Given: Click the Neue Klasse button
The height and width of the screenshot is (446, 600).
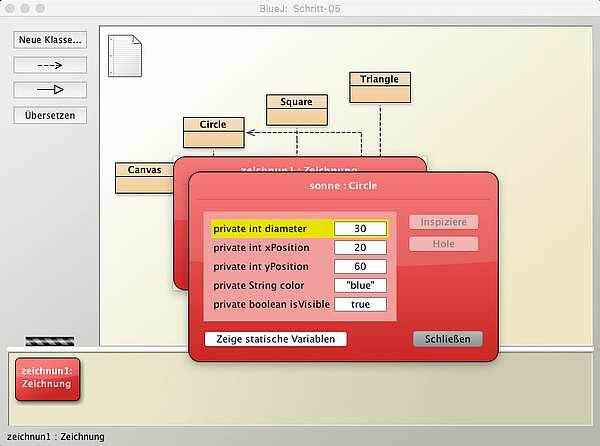Looking at the screenshot, I should tap(50, 40).
